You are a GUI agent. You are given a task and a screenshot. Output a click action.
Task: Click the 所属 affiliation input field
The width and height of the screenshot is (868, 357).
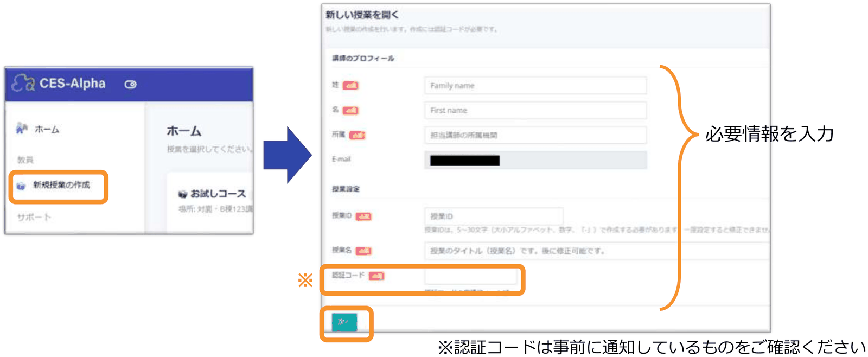point(535,135)
